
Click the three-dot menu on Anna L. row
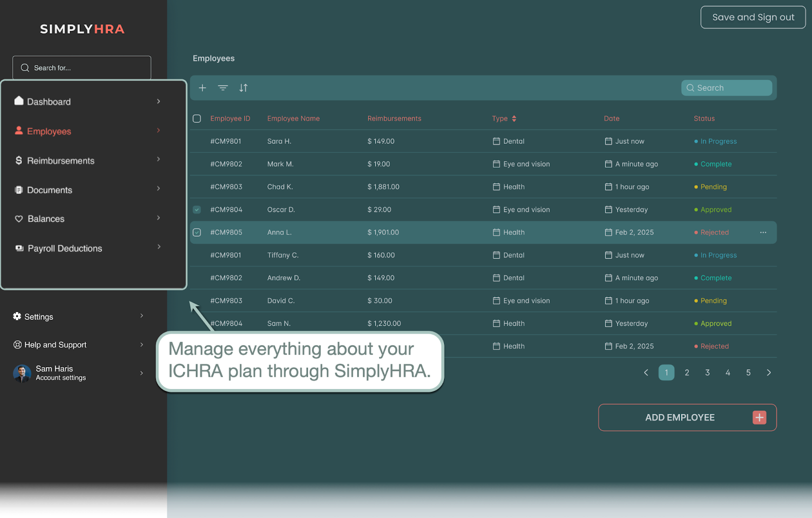click(763, 233)
